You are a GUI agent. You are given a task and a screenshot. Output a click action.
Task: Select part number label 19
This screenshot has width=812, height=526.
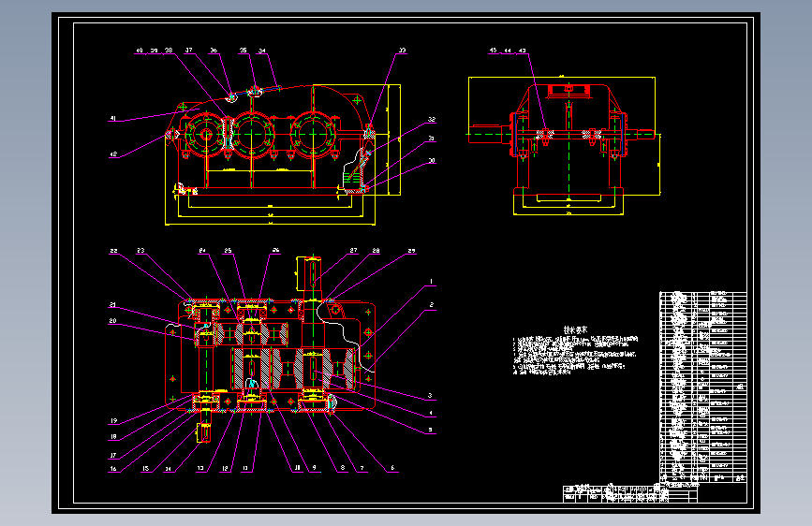pos(113,421)
